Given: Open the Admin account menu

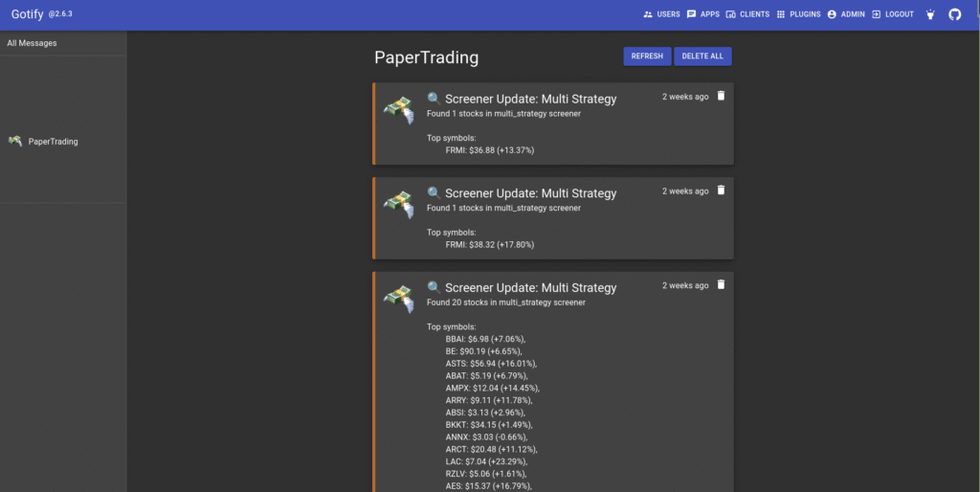Looking at the screenshot, I should [x=846, y=14].
